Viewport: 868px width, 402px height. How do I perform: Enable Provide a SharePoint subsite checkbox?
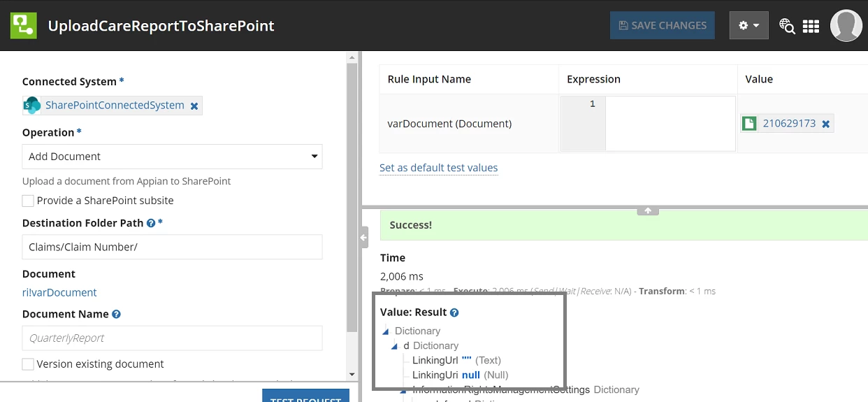[28, 201]
